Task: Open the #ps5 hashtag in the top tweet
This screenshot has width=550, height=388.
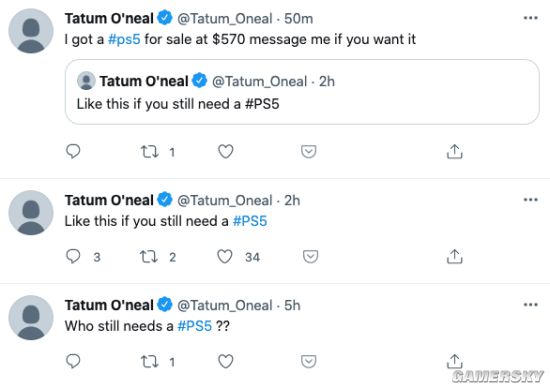Action: [124, 39]
